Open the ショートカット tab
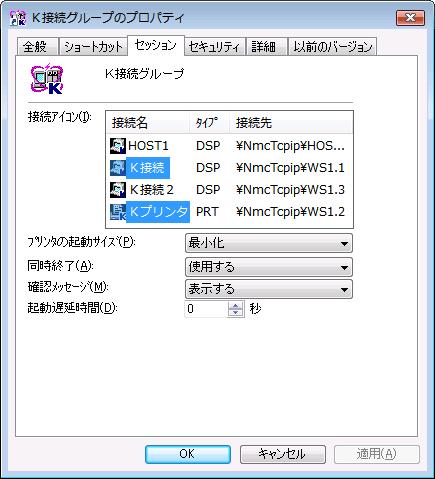The height and width of the screenshot is (479, 435). tap(93, 47)
